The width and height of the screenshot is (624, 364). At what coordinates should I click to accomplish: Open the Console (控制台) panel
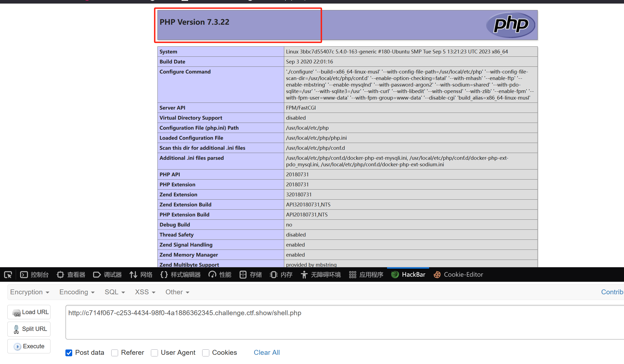pyautogui.click(x=34, y=275)
